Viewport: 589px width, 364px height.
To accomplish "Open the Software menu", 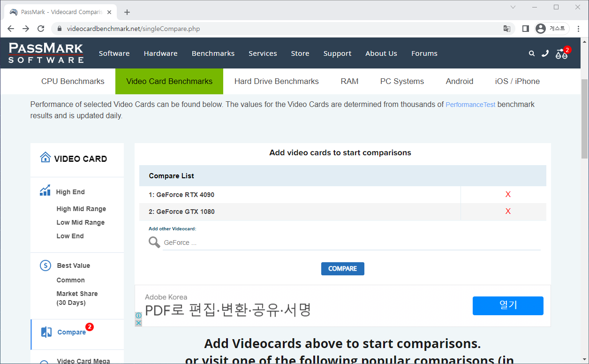I will pos(114,53).
